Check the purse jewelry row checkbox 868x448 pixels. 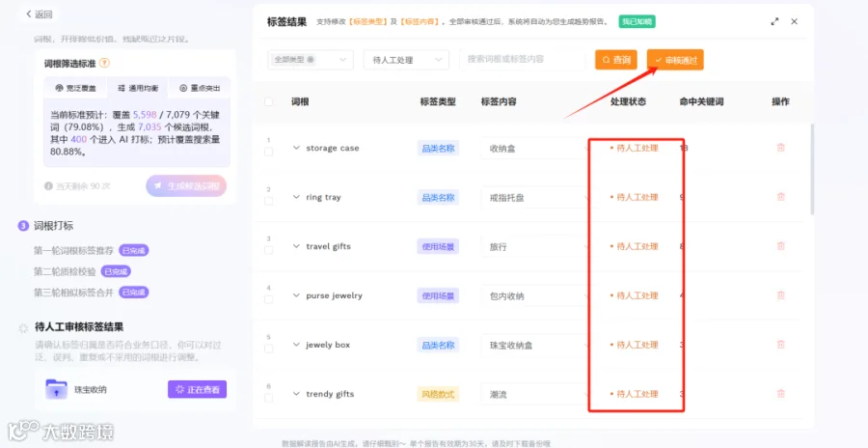268,299
